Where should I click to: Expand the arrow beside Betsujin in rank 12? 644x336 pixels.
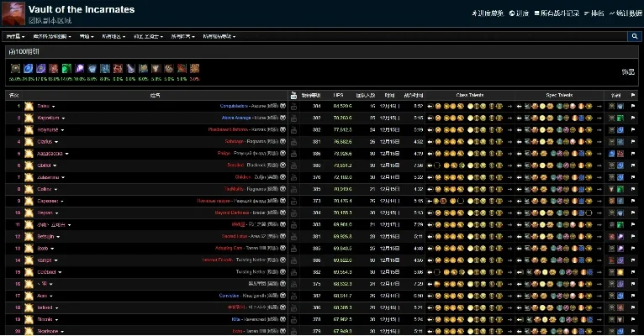click(58, 237)
